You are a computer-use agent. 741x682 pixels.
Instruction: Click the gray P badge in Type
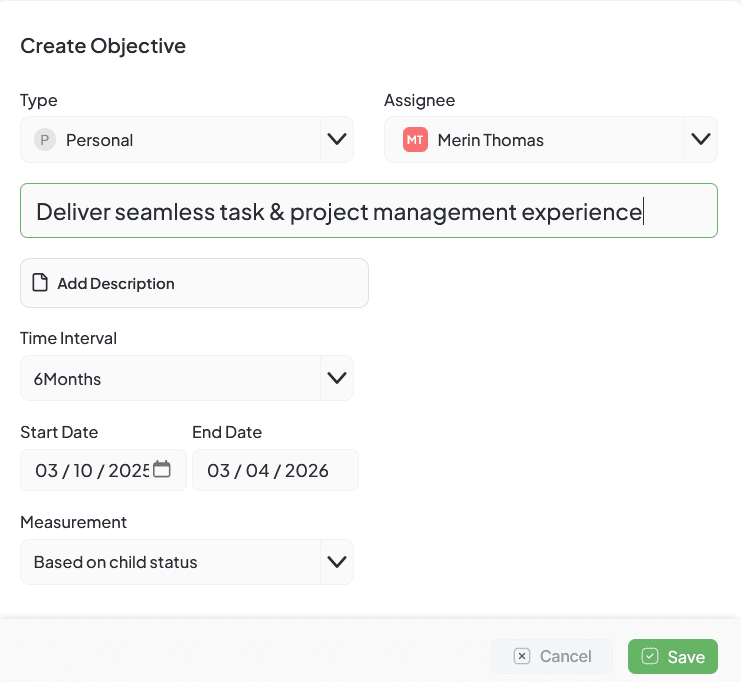(x=44, y=140)
